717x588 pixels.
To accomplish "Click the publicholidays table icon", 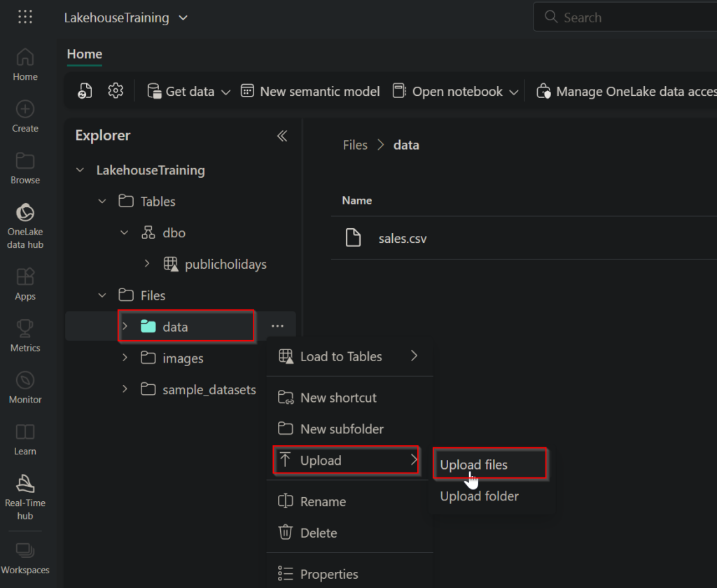I will (171, 265).
